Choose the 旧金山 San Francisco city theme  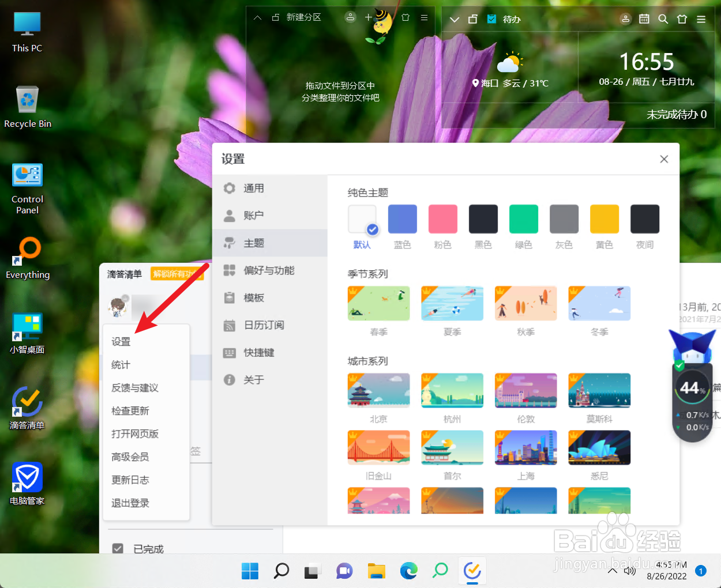(379, 447)
